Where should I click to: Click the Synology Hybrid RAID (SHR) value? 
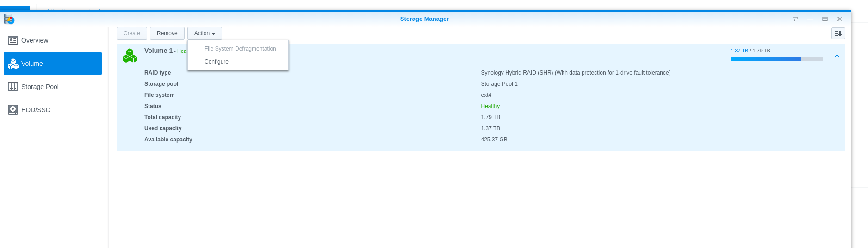pos(576,73)
